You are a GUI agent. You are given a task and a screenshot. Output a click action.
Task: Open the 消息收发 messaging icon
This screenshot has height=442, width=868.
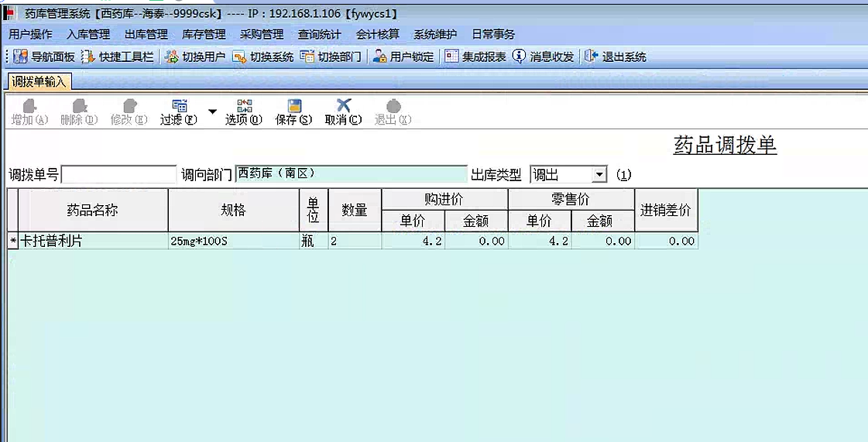(x=519, y=57)
